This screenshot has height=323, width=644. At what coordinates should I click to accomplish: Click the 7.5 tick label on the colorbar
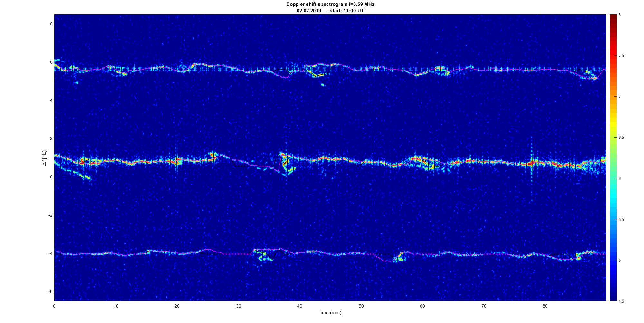pos(621,56)
